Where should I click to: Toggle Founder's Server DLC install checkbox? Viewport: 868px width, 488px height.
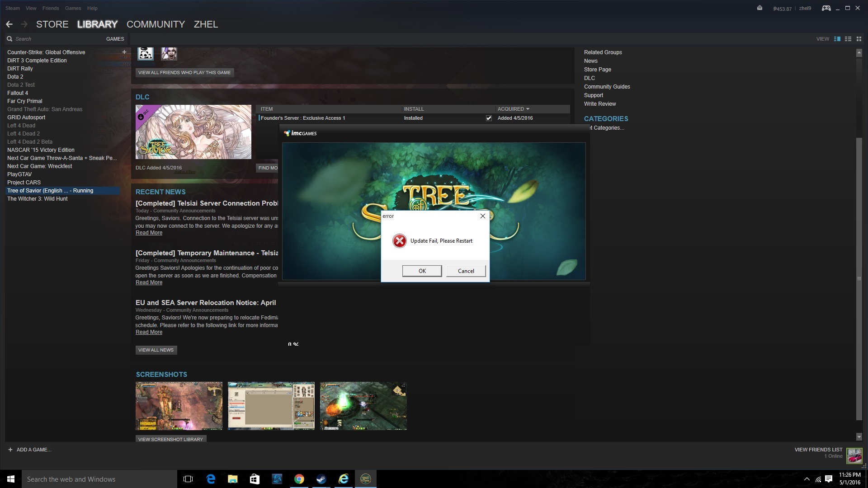click(489, 118)
